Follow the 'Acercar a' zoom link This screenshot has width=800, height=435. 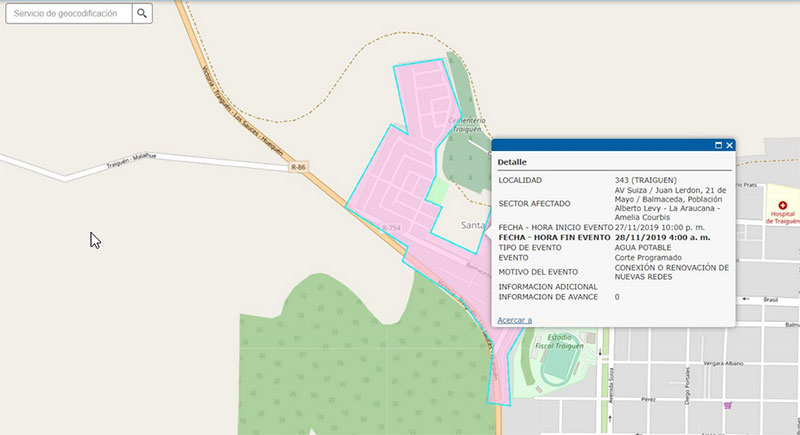click(514, 320)
